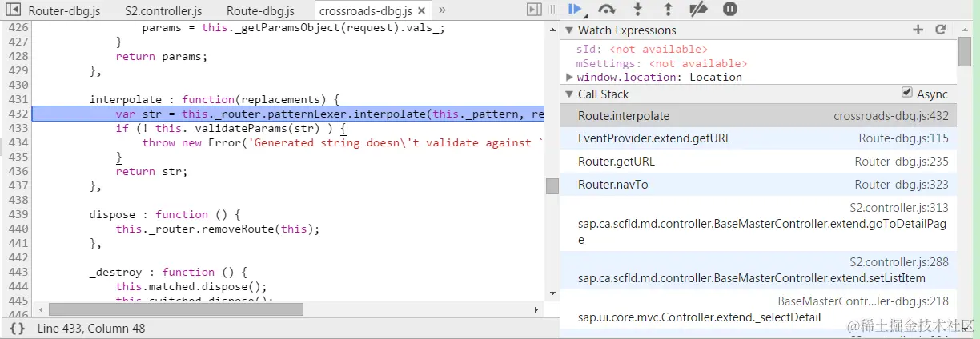Click the 'this.matched.dispose();' line

tap(191, 286)
